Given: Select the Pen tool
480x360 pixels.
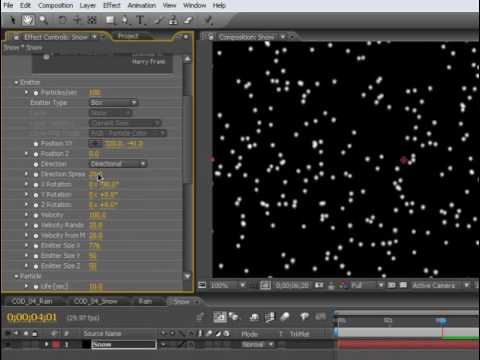Looking at the screenshot, I should [125, 20].
